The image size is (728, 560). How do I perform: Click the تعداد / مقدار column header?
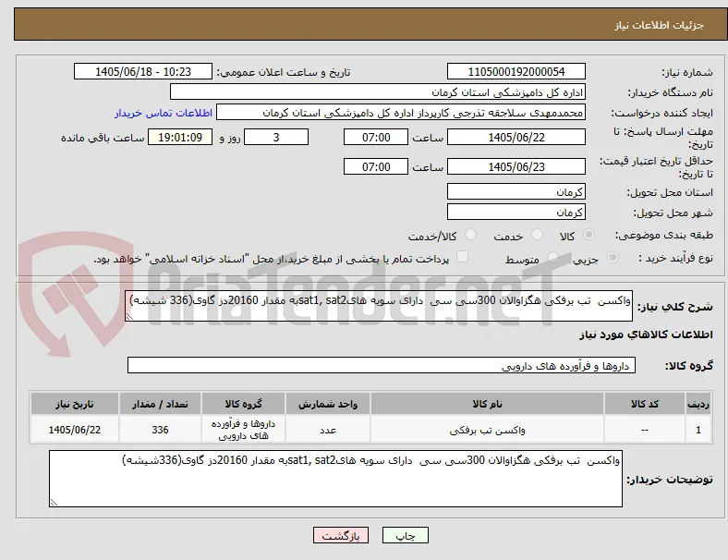[160, 404]
